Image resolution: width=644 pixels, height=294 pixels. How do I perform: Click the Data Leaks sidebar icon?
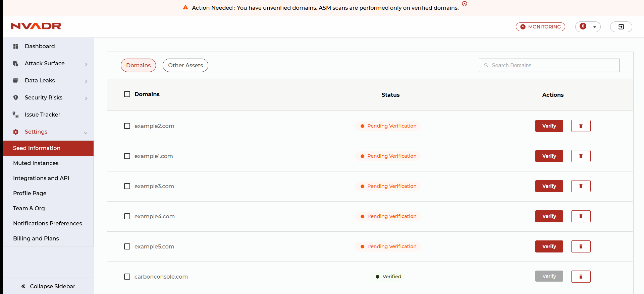coord(15,81)
